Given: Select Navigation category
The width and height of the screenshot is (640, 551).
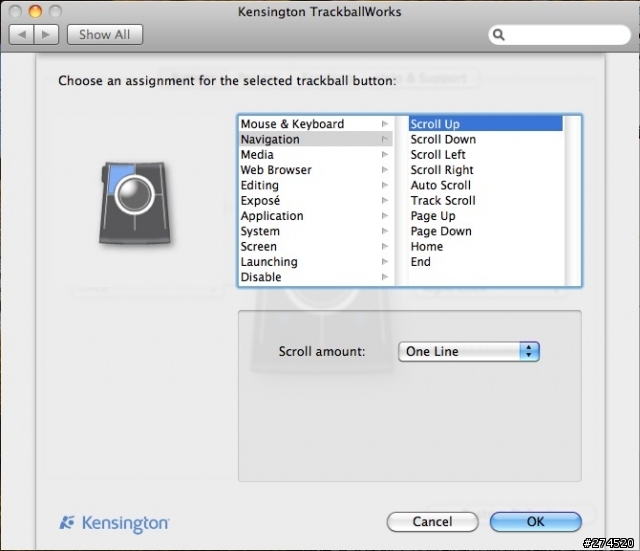Looking at the screenshot, I should (x=315, y=139).
